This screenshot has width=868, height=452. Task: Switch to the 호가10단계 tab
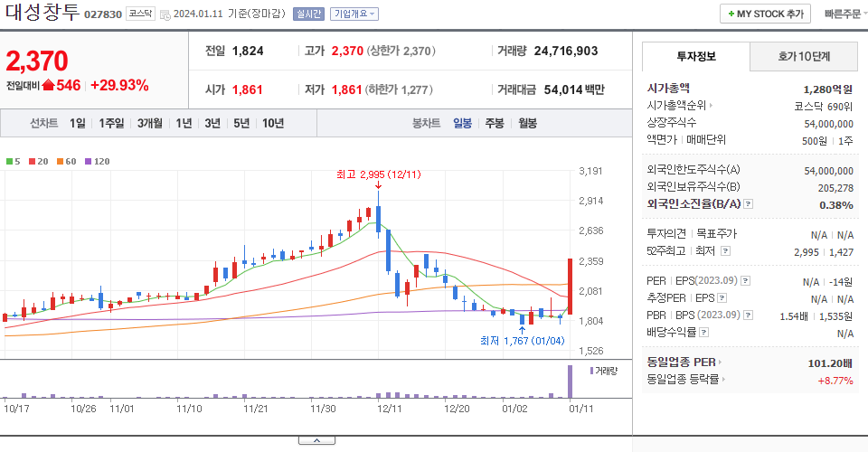[804, 56]
